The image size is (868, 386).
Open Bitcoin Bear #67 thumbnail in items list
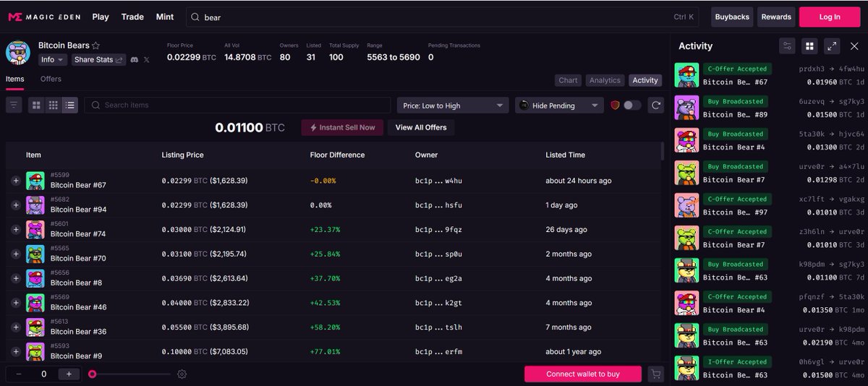coord(35,181)
